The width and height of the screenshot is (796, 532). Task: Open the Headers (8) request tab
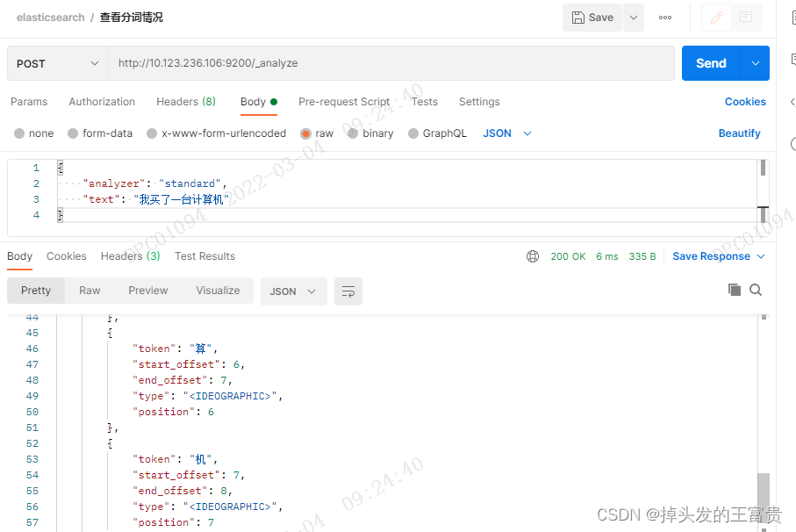[186, 102]
